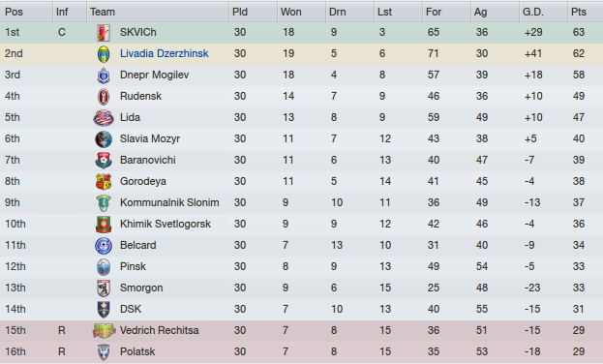Click the Rudensk club logo
This screenshot has height=364, width=603.
point(104,97)
